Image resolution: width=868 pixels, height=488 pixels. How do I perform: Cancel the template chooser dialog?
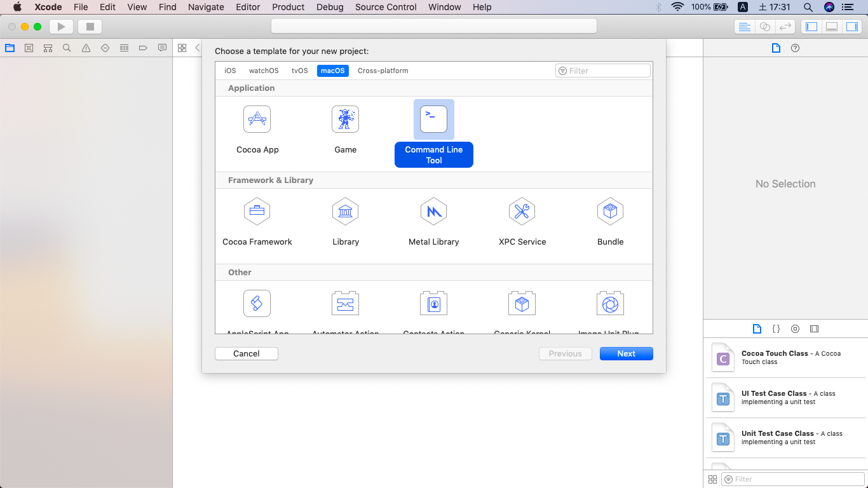click(246, 353)
